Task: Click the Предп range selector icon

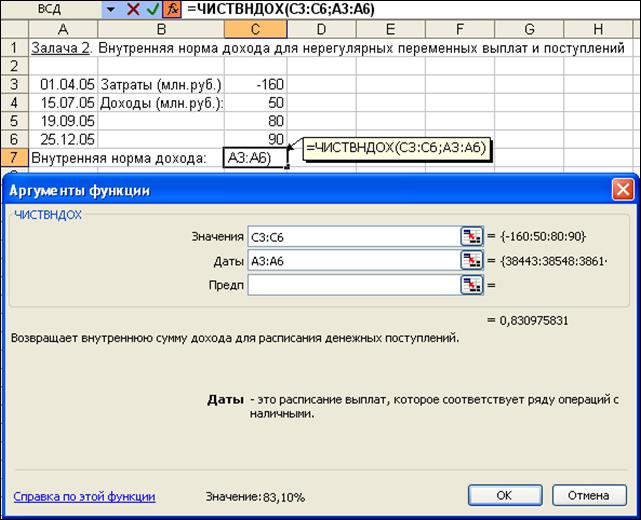Action: (471, 285)
